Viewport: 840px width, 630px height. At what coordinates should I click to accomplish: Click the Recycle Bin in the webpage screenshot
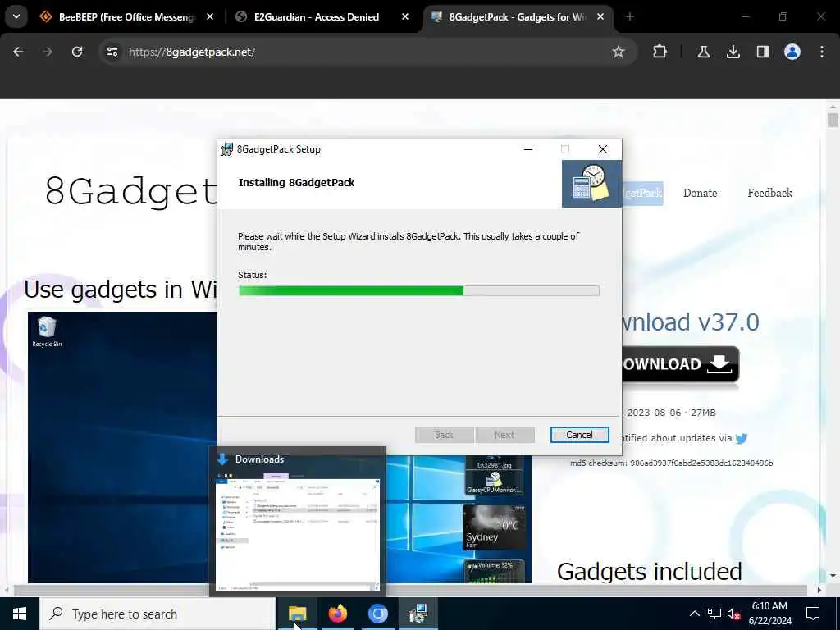point(47,332)
